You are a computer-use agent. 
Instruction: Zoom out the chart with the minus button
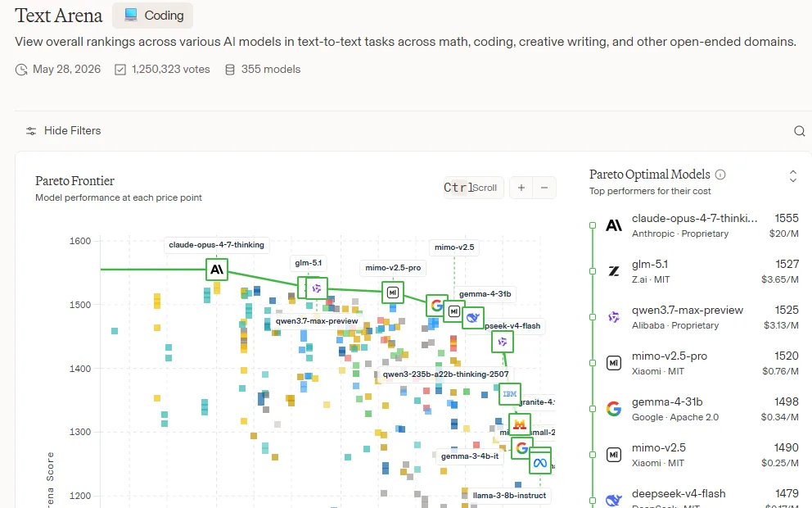(544, 188)
